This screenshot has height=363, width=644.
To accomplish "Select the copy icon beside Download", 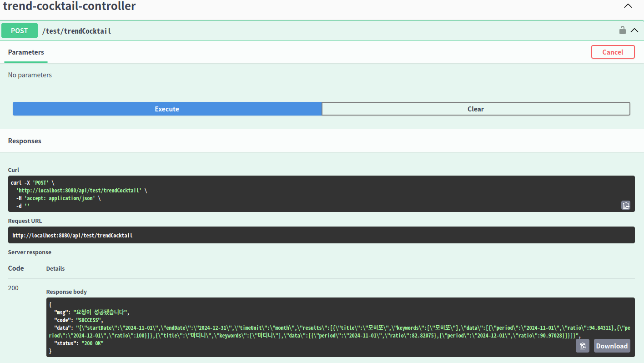I will point(583,346).
